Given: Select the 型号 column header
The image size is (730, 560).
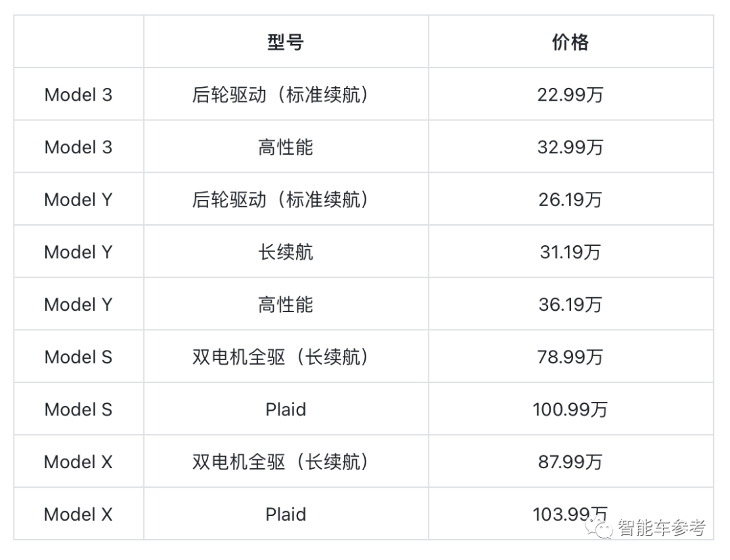Looking at the screenshot, I should click(286, 42).
